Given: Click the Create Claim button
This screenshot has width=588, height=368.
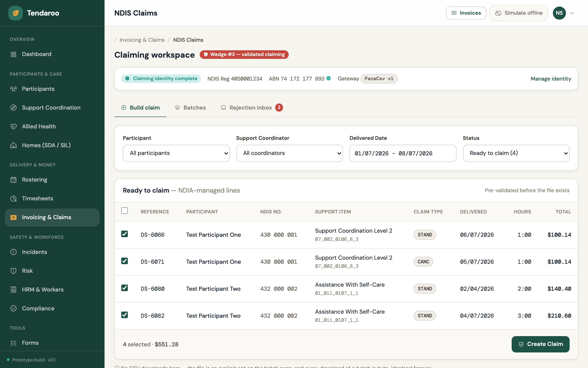Looking at the screenshot, I should click(540, 344).
